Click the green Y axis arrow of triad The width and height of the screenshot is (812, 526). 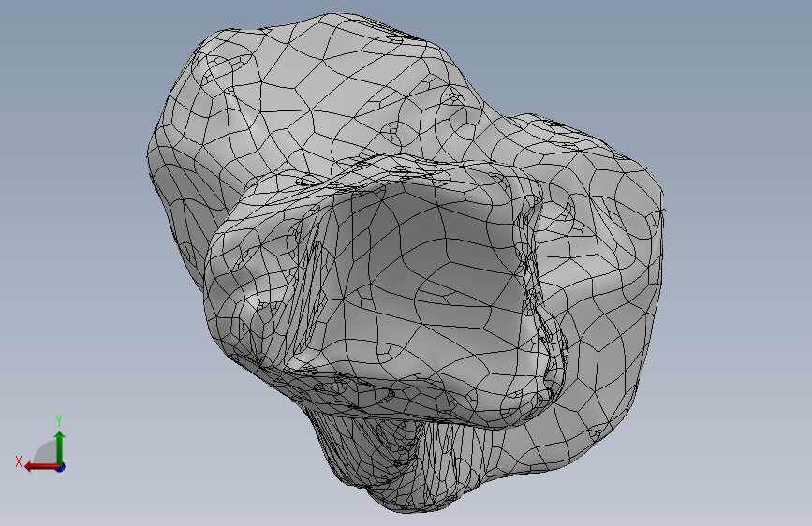[x=60, y=447]
